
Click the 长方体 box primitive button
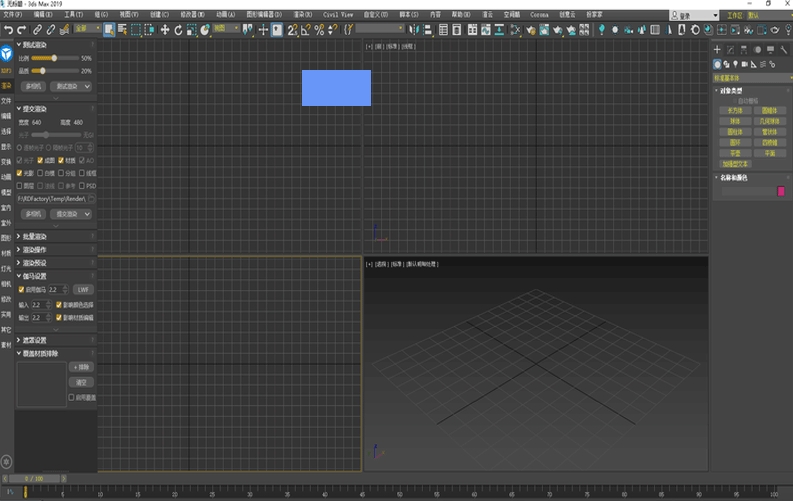pyautogui.click(x=734, y=111)
